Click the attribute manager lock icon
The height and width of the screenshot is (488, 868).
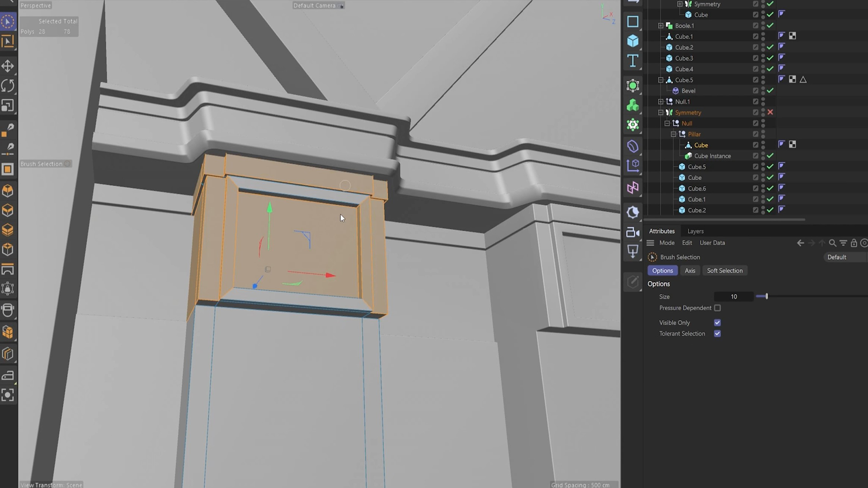(854, 243)
